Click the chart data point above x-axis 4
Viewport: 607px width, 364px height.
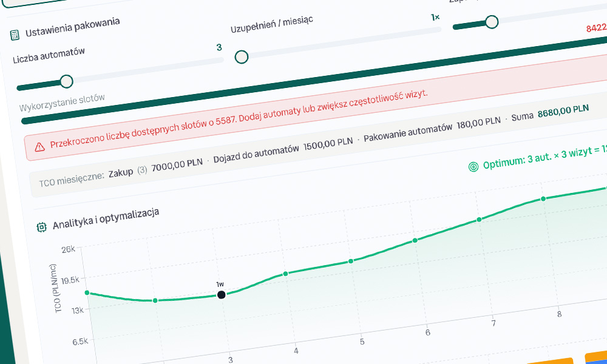[x=286, y=274]
